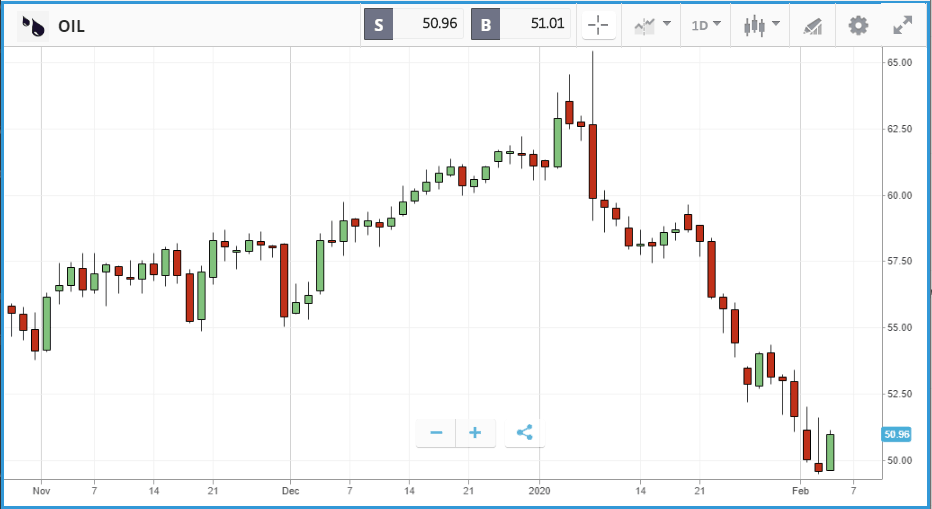Select the sell price 50.96 field
This screenshot has width=932, height=509.
point(428,24)
